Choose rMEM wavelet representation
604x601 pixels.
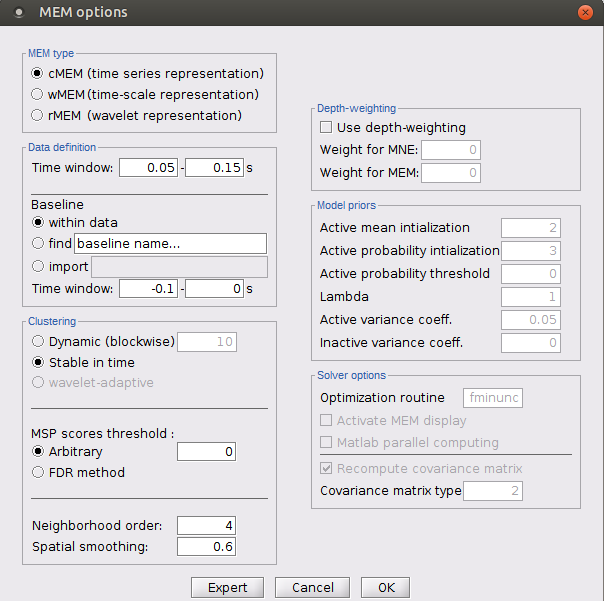38,115
